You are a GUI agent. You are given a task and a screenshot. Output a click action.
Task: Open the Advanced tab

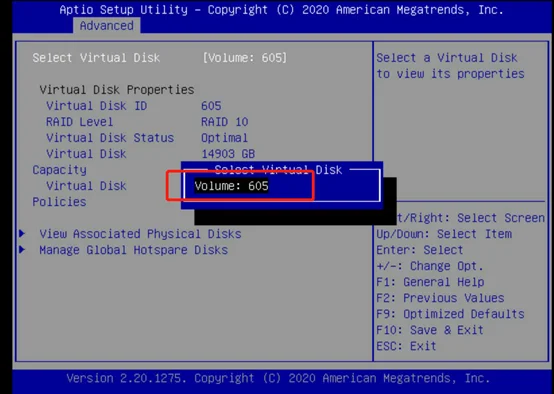[106, 26]
